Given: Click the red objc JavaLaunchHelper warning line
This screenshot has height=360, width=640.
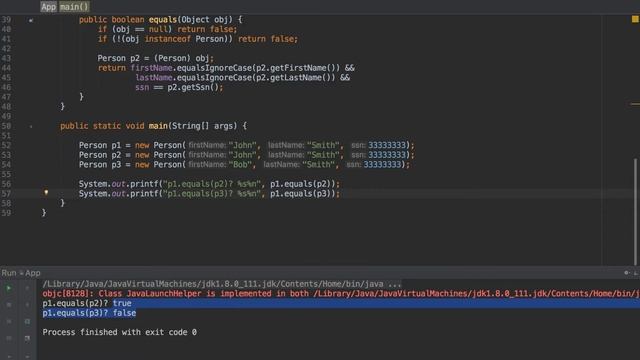Looking at the screenshot, I should pyautogui.click(x=341, y=293).
